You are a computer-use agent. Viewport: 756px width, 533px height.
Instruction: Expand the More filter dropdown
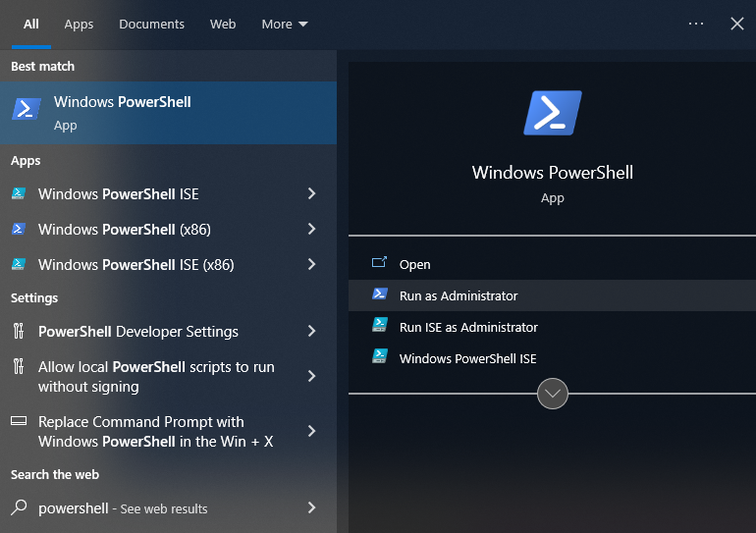point(284,24)
